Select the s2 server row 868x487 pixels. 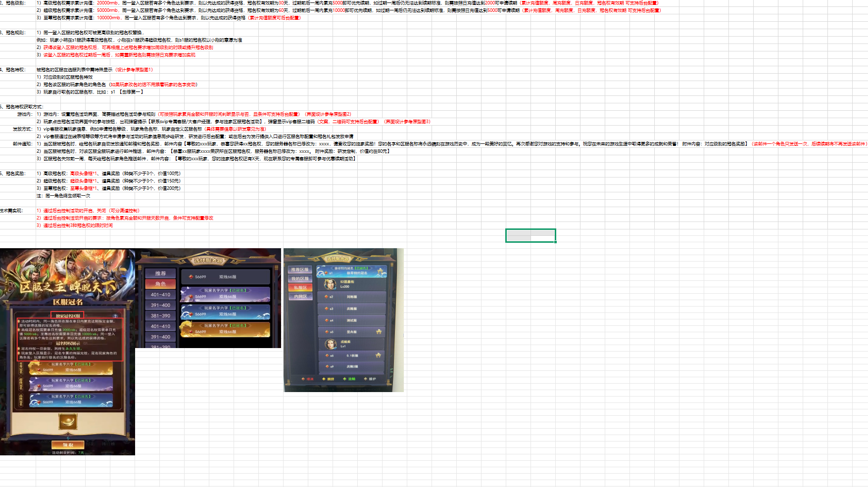tap(351, 297)
